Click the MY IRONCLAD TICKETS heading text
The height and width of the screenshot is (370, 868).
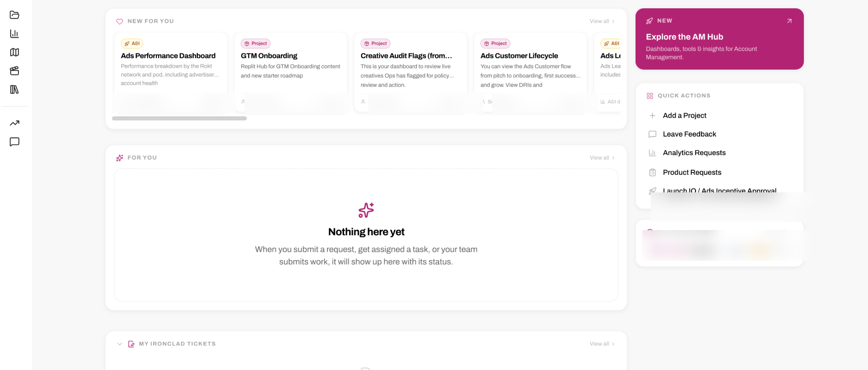point(177,344)
